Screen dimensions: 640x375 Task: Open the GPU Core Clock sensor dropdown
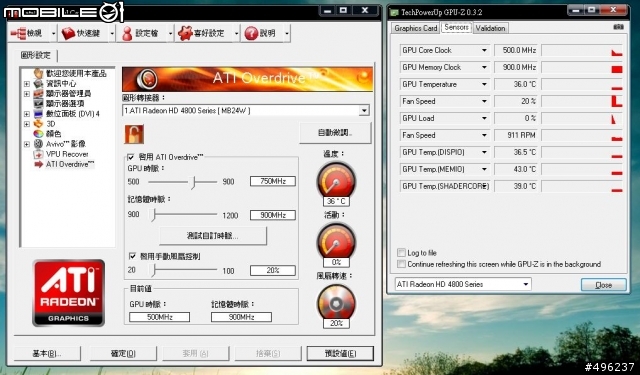[x=484, y=50]
